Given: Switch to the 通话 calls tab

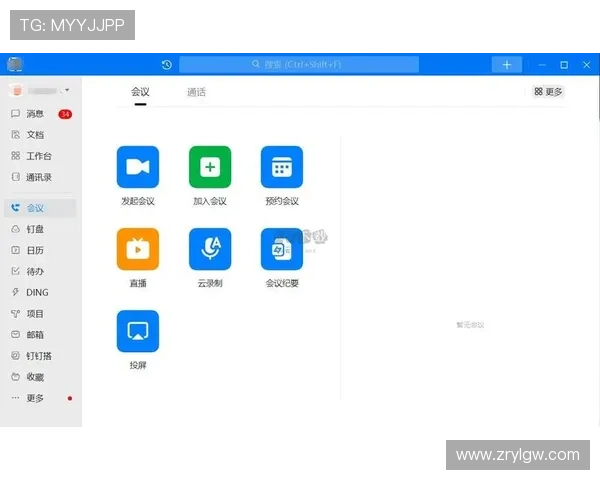Looking at the screenshot, I should coord(196,92).
